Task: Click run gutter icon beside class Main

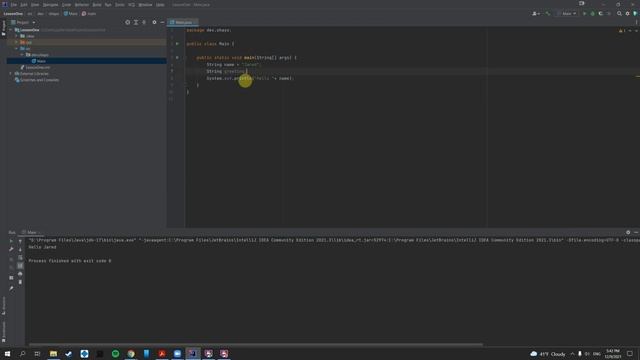Action: coord(177,44)
